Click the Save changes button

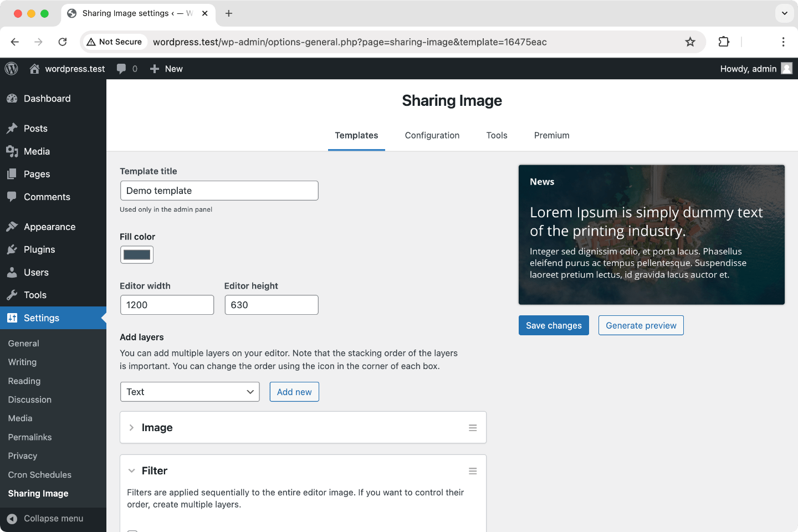tap(553, 325)
